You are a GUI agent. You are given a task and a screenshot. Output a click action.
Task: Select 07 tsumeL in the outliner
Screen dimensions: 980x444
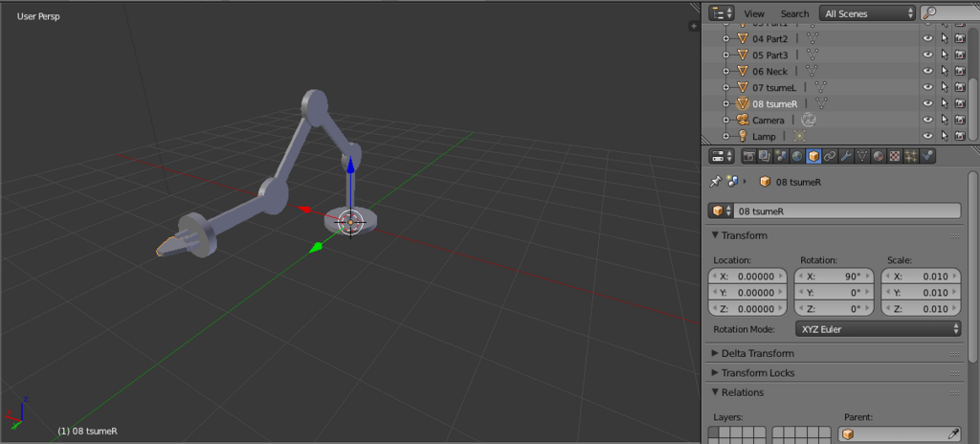pos(775,87)
